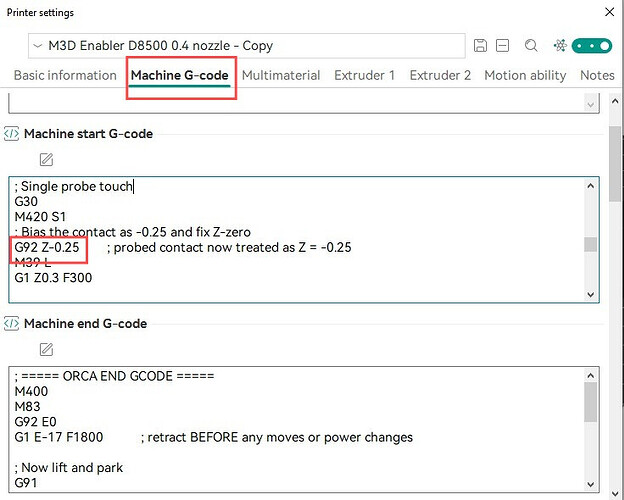Click the end G-code scrollbar thumb
Image resolution: width=624 pixels, height=500 pixels.
[591, 402]
